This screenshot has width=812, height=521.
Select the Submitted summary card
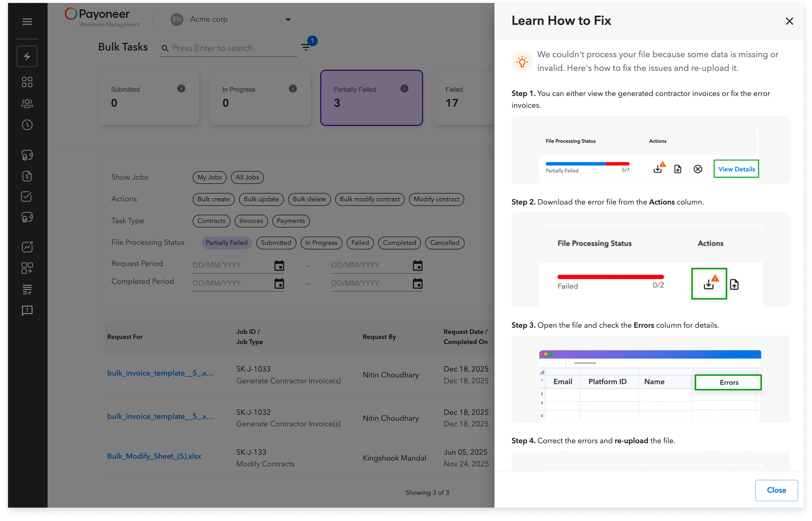click(x=148, y=98)
